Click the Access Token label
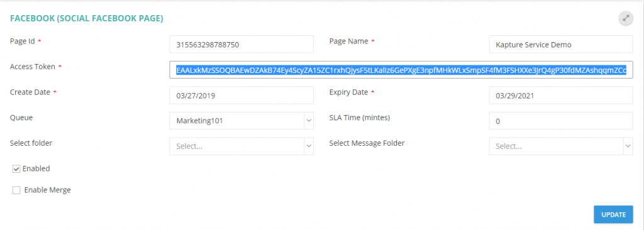 [33, 67]
